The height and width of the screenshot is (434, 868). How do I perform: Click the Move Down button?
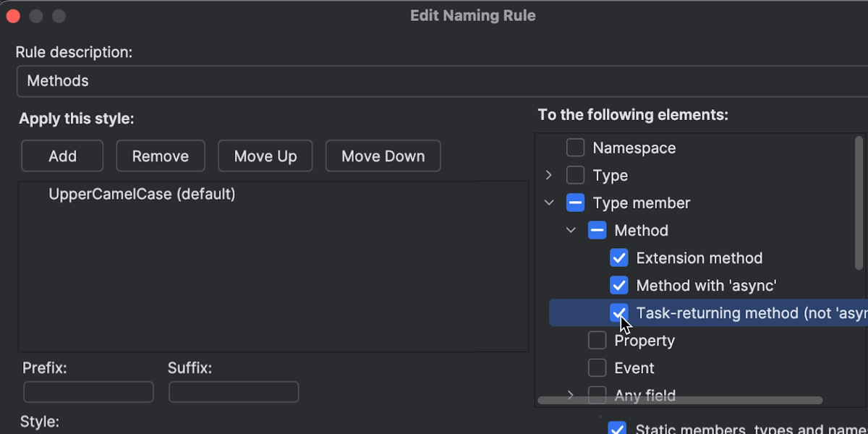pyautogui.click(x=383, y=156)
